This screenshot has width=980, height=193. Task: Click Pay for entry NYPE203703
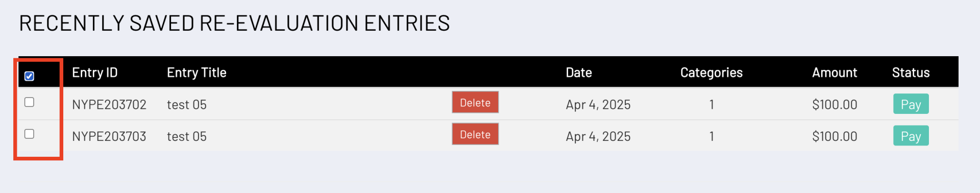click(x=911, y=136)
